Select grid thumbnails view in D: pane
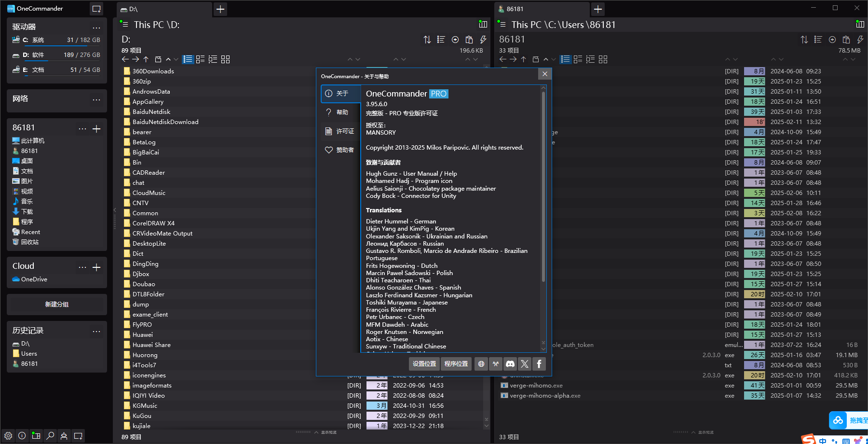 (226, 59)
